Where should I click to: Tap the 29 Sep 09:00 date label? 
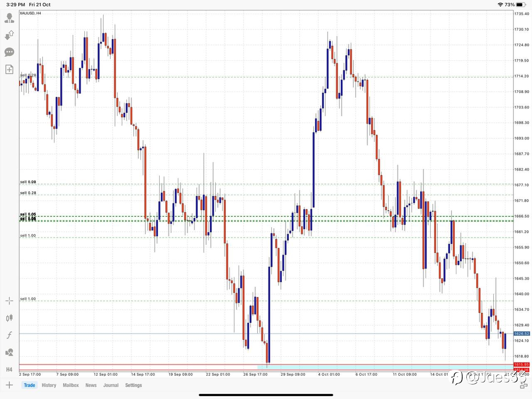click(x=293, y=374)
